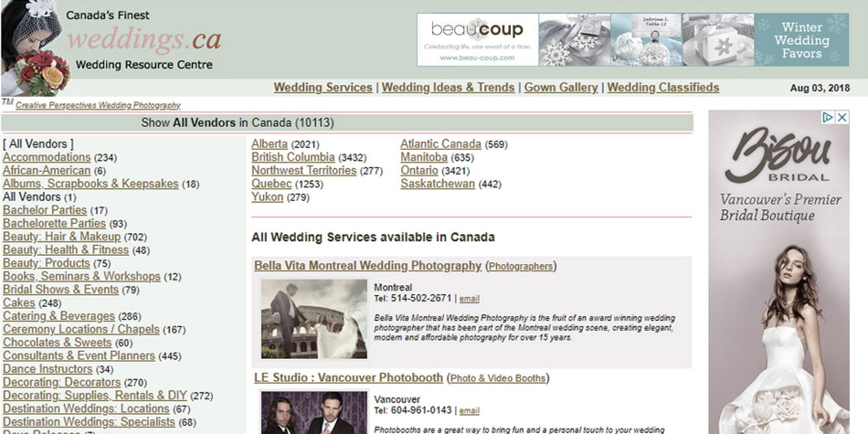Image resolution: width=868 pixels, height=434 pixels.
Task: Open Beauty: Hair & Makeup category
Action: pos(61,237)
